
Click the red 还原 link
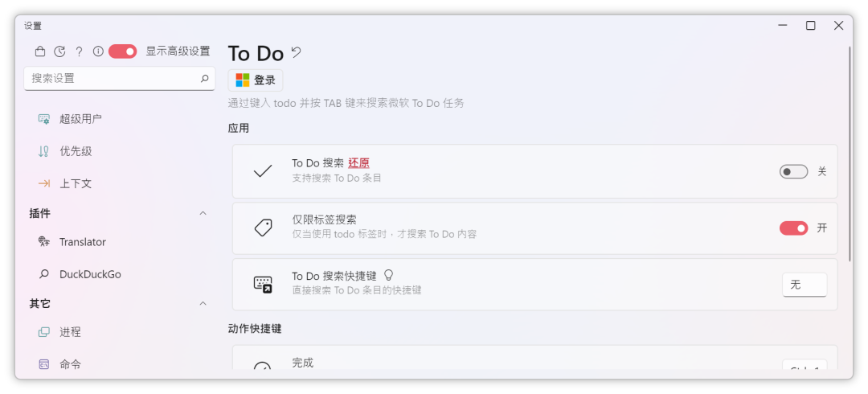point(358,163)
